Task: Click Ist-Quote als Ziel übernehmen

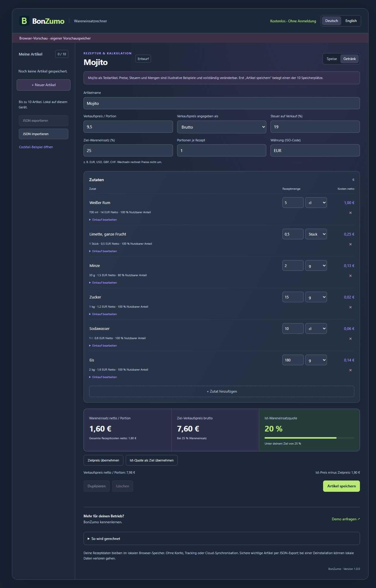Action: pos(152,460)
